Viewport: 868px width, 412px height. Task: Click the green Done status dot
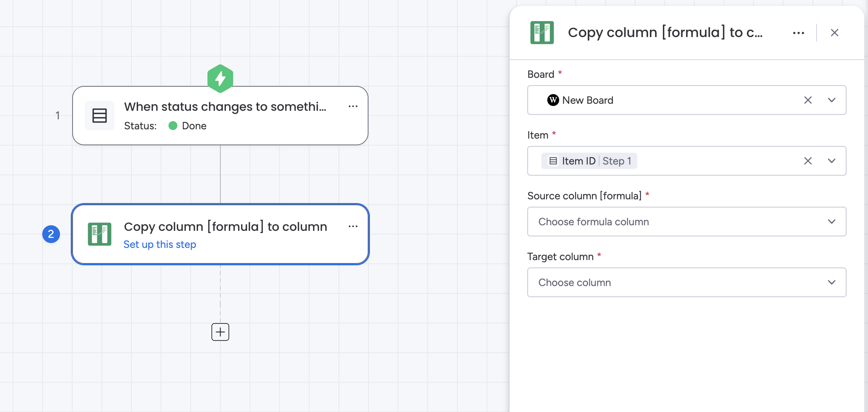[x=173, y=126]
